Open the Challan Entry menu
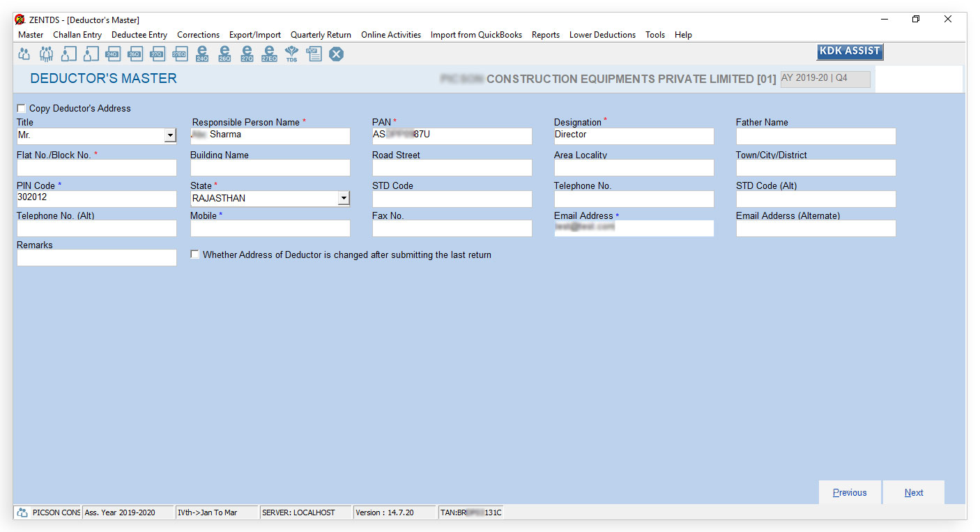The image size is (980, 532). click(x=77, y=35)
